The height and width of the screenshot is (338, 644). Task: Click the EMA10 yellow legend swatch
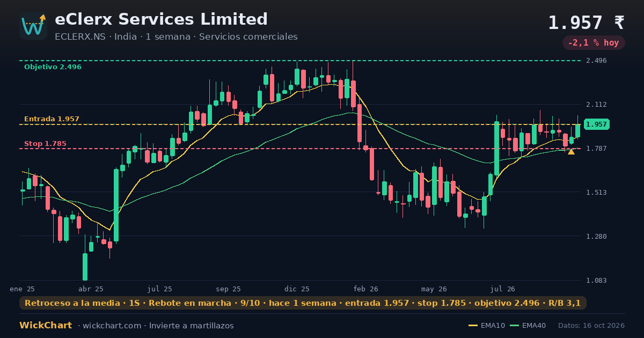click(x=473, y=326)
